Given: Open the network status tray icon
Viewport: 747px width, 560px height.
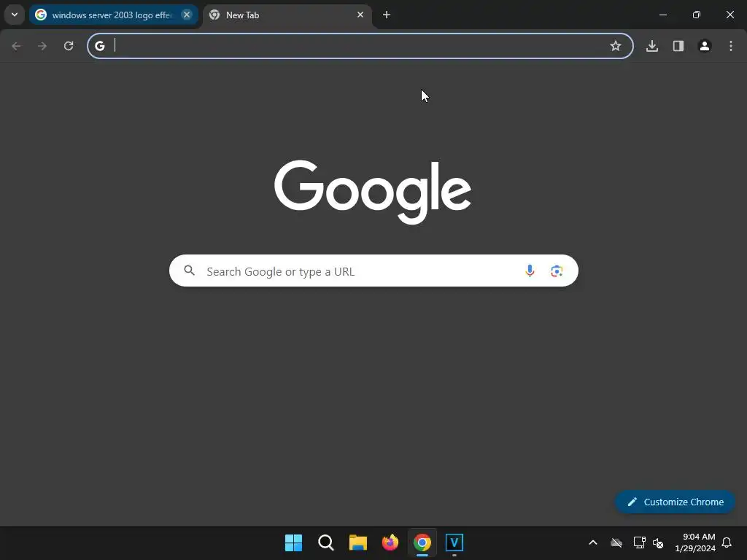Looking at the screenshot, I should coord(639,542).
